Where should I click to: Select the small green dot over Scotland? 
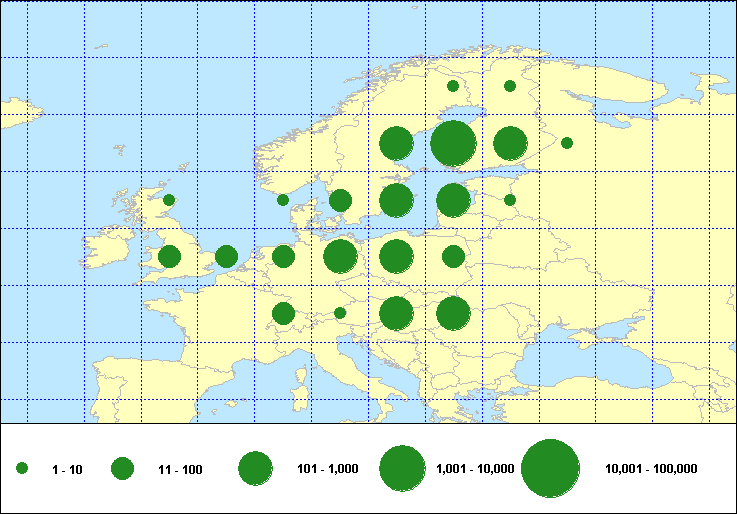pos(169,200)
